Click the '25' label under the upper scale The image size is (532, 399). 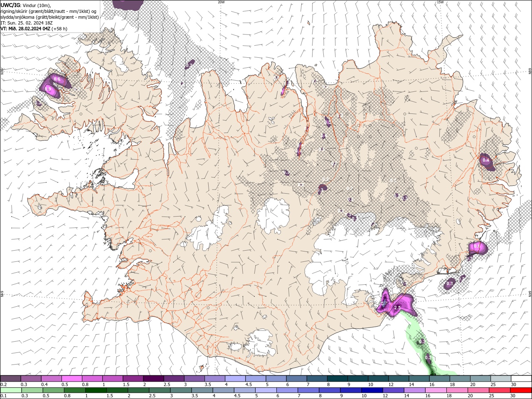click(x=493, y=384)
